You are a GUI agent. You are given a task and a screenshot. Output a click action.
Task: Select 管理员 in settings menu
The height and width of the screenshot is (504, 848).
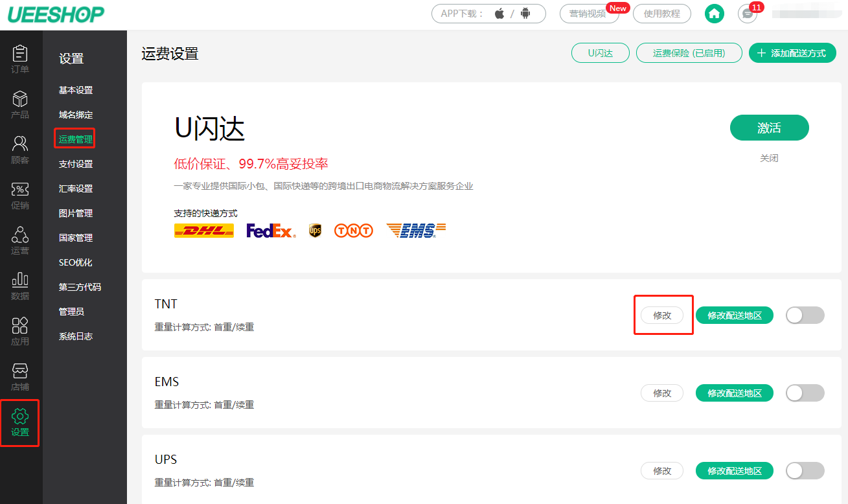pos(71,312)
